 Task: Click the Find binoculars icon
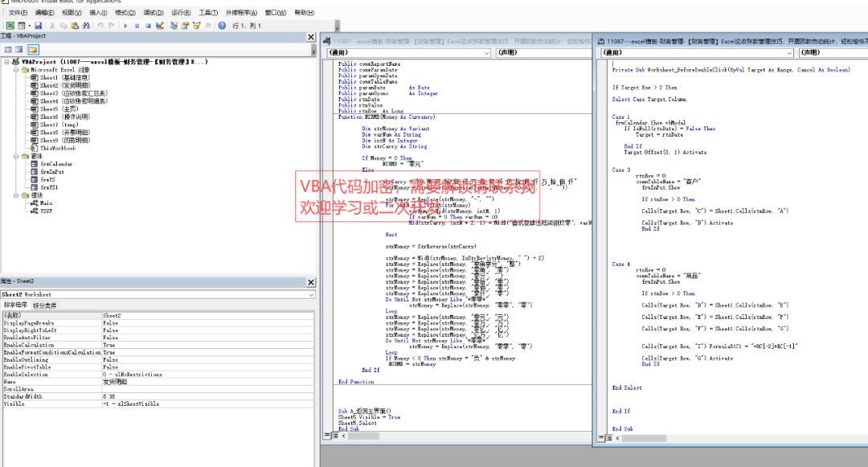tap(88, 26)
